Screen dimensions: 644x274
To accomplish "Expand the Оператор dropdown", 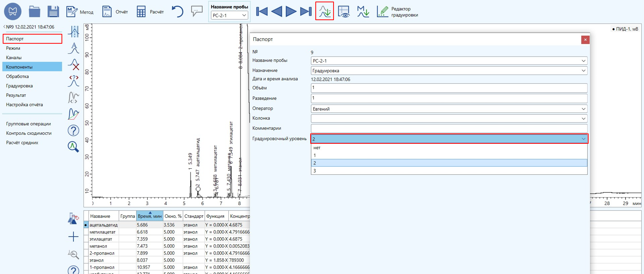I will (x=583, y=109).
